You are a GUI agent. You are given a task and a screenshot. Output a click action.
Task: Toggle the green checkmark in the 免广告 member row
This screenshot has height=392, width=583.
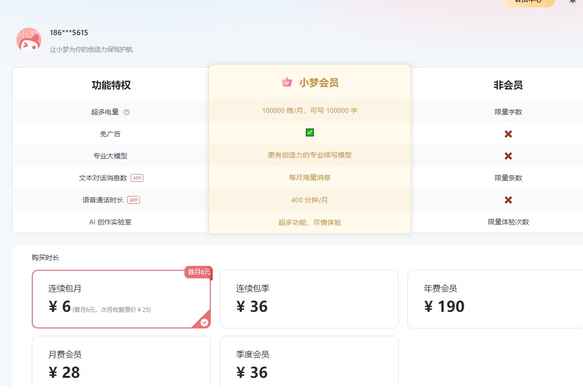coord(310,132)
